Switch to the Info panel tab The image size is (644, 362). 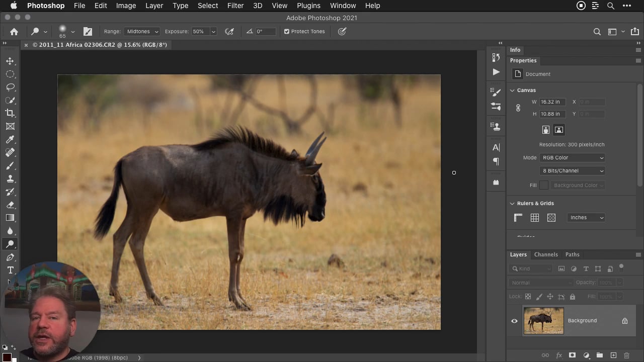pyautogui.click(x=515, y=50)
